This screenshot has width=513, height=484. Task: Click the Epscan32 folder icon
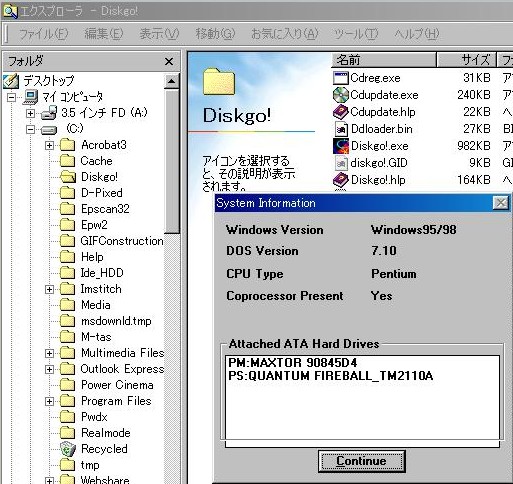point(68,209)
